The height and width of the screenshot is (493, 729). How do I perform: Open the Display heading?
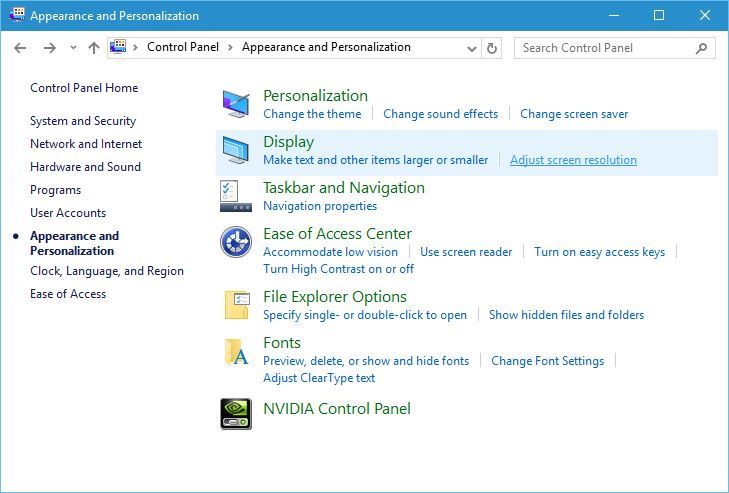(x=288, y=142)
